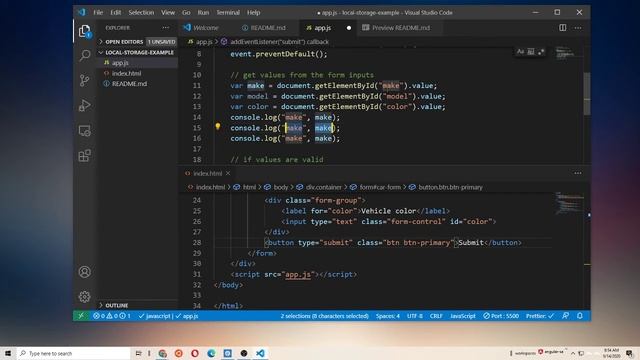Screen dimensions: 640x360
Task: Open the top editor group More Actions menu
Action: [578, 28]
